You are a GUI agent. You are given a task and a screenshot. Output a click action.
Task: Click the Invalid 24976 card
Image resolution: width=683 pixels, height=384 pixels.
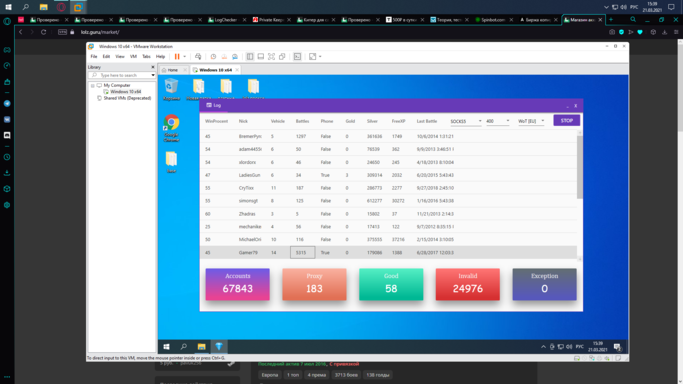(x=467, y=284)
